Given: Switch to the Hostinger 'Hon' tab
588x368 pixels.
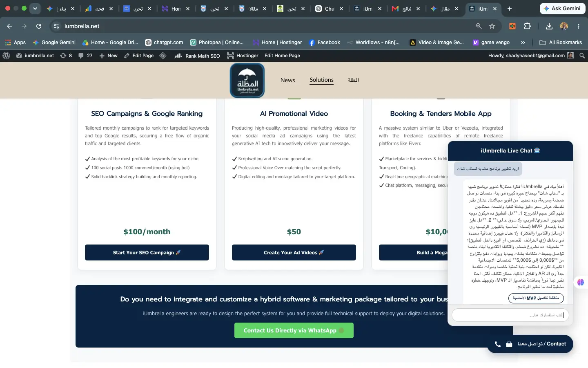Looking at the screenshot, I should 176,9.
